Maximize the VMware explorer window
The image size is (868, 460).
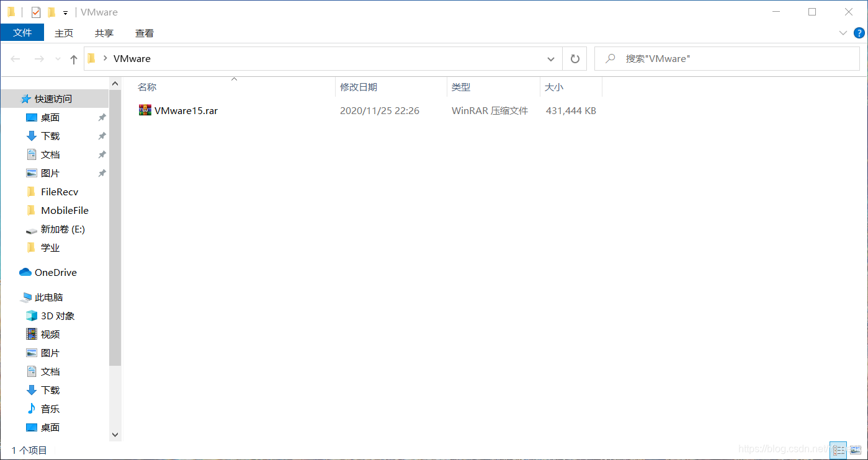(x=812, y=12)
